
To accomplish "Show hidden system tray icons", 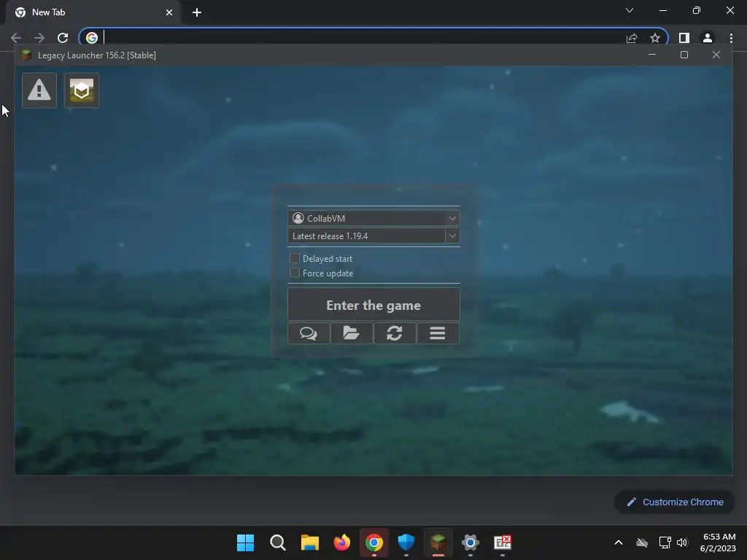I will point(619,542).
